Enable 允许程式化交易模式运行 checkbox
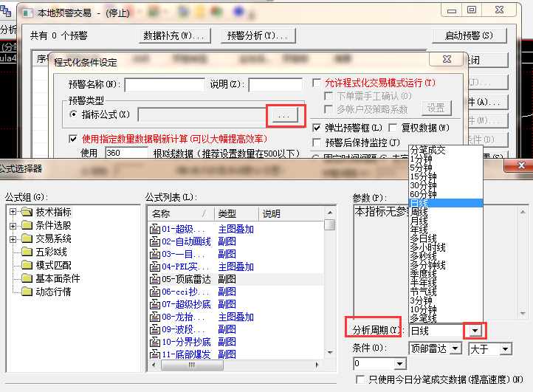 point(317,83)
